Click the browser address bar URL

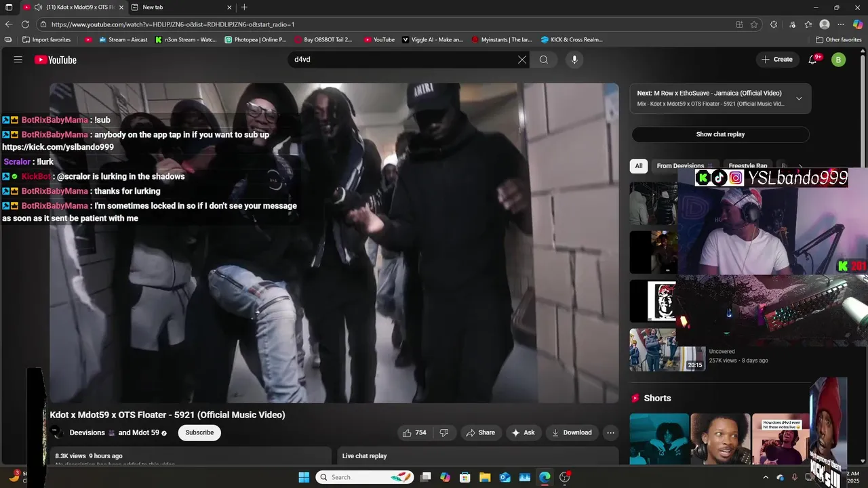click(x=173, y=24)
